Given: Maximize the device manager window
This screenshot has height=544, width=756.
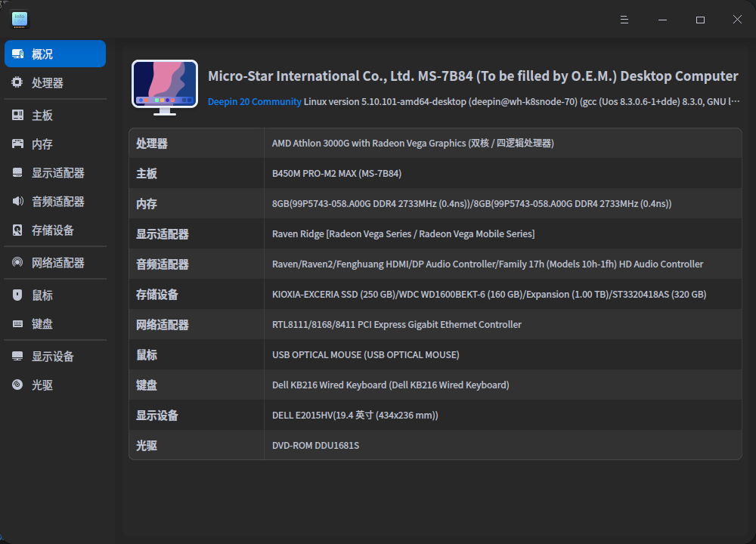Looking at the screenshot, I should [700, 20].
